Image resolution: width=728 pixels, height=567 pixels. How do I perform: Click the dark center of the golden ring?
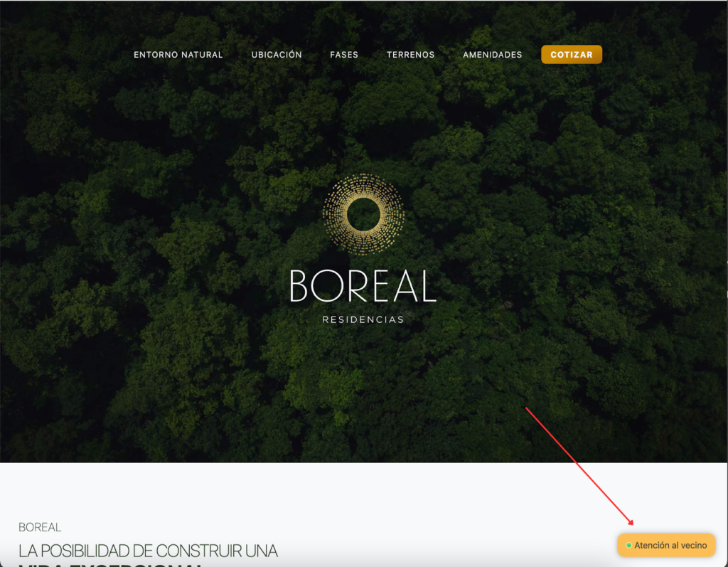click(x=363, y=214)
